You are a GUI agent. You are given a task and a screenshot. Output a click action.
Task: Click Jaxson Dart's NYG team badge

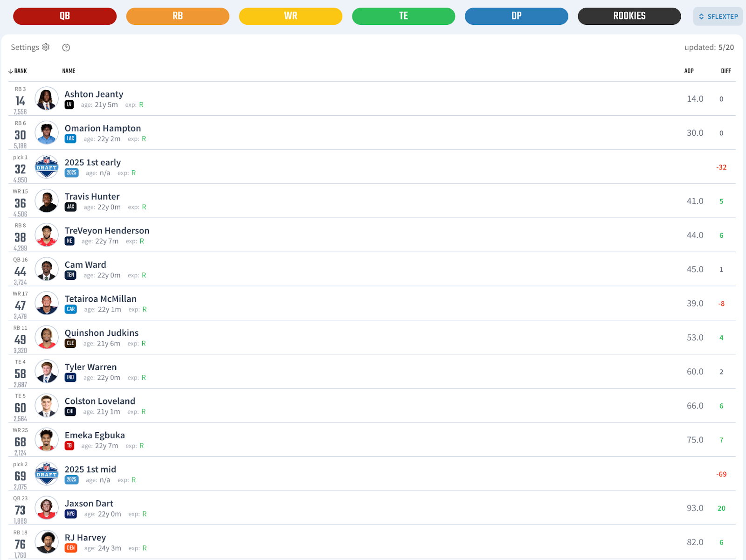click(71, 514)
